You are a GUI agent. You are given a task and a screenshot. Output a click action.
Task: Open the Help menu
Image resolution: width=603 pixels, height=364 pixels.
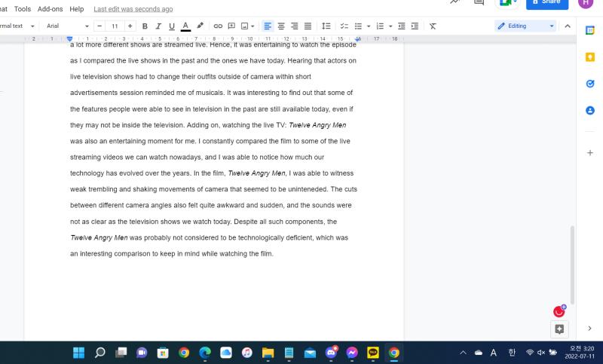pos(77,9)
